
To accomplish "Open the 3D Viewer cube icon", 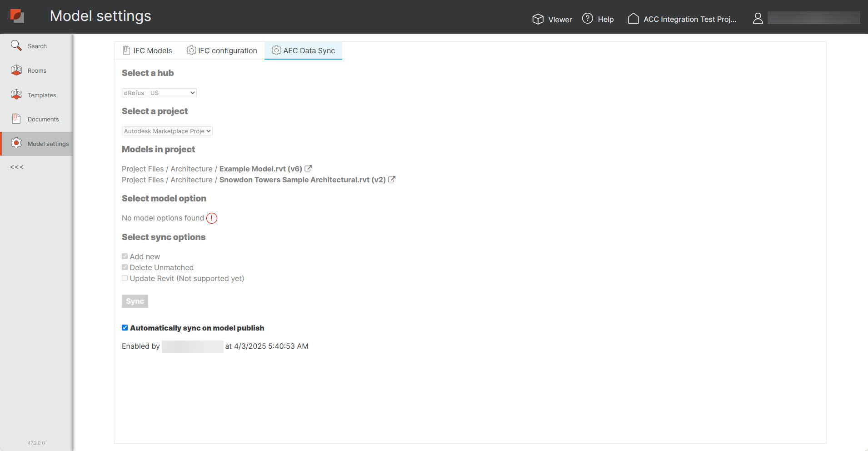I will pos(538,19).
